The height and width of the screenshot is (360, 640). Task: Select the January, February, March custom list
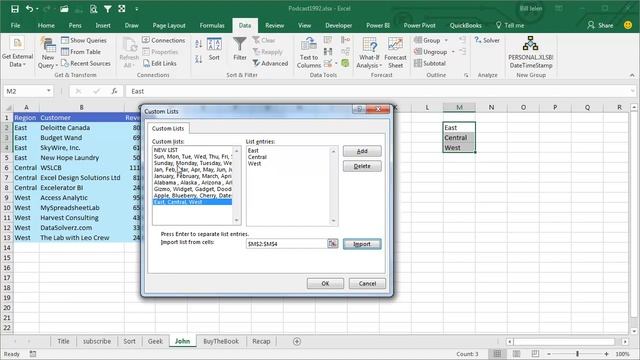(x=192, y=176)
